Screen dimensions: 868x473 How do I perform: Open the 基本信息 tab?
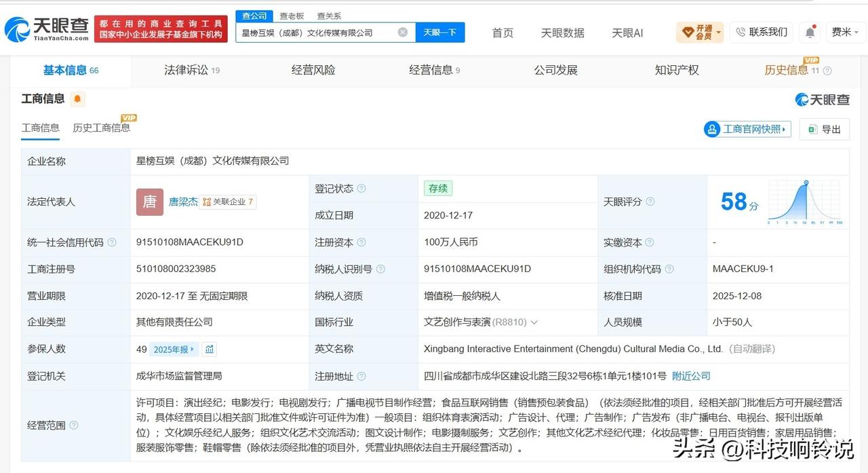pyautogui.click(x=71, y=71)
